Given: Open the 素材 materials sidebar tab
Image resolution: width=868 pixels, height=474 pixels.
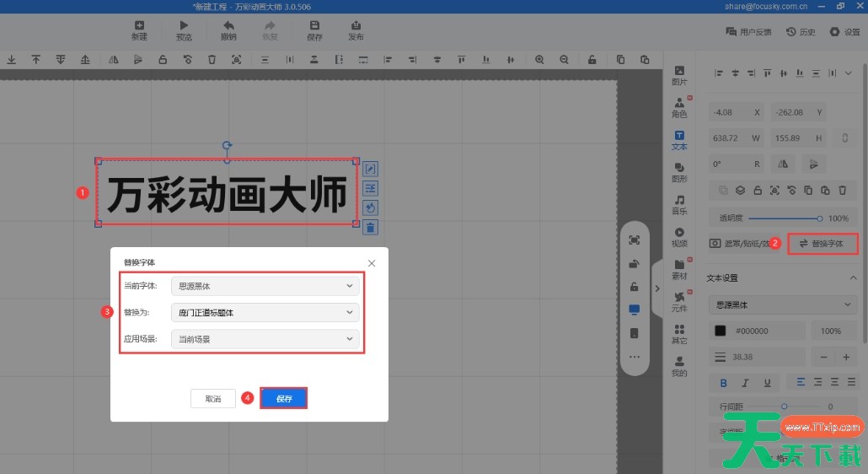Looking at the screenshot, I should tap(679, 270).
